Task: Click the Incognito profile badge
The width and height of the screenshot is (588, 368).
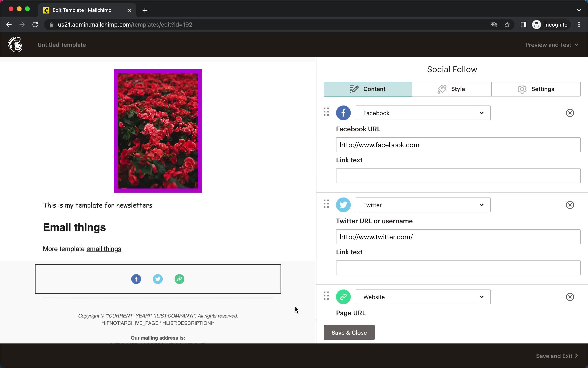Action: point(550,25)
